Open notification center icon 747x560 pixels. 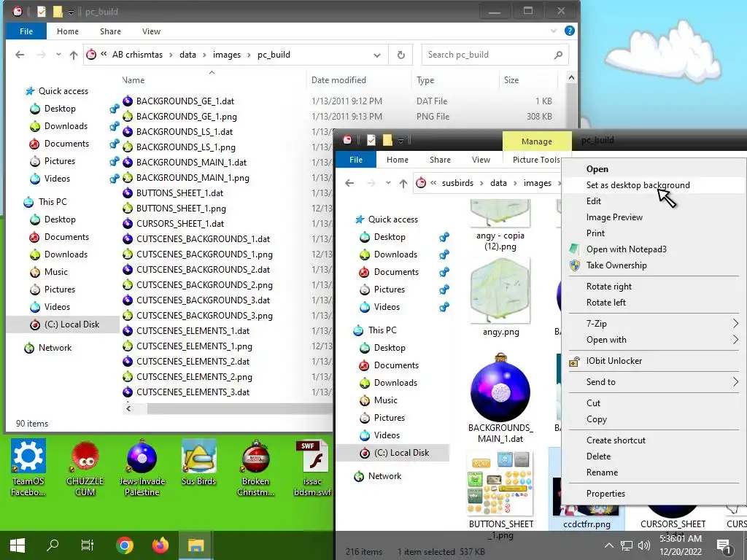coord(724,545)
